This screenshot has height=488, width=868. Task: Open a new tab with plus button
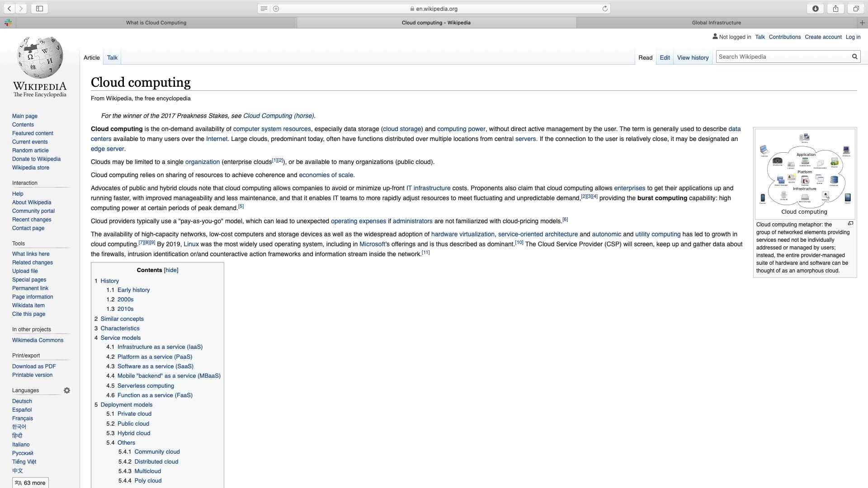[862, 23]
